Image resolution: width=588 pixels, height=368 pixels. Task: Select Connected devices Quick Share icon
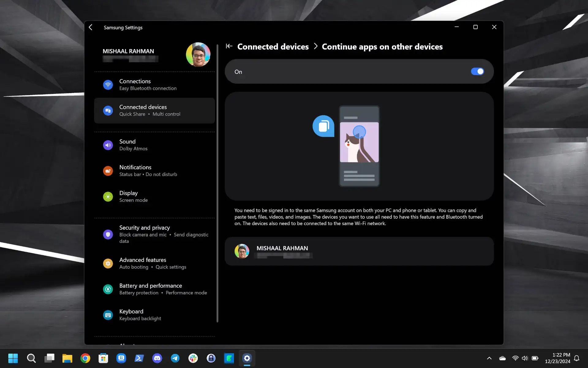pyautogui.click(x=107, y=110)
